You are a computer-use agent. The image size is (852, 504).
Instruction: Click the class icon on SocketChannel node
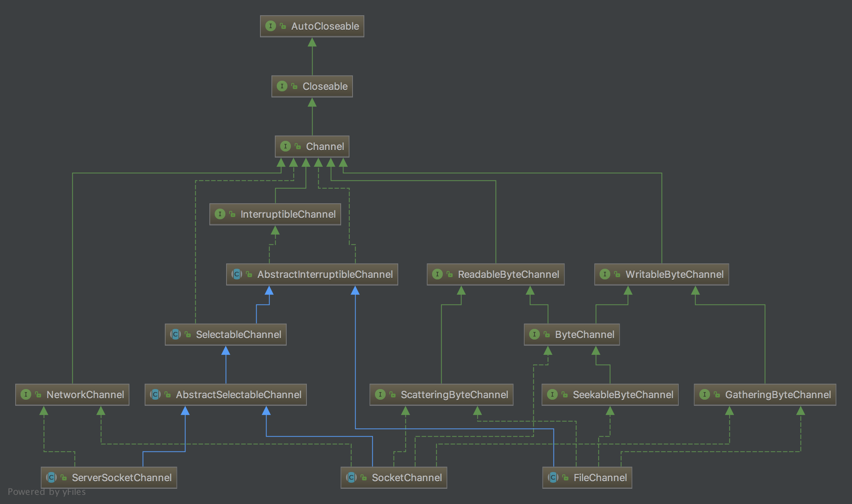tap(351, 477)
